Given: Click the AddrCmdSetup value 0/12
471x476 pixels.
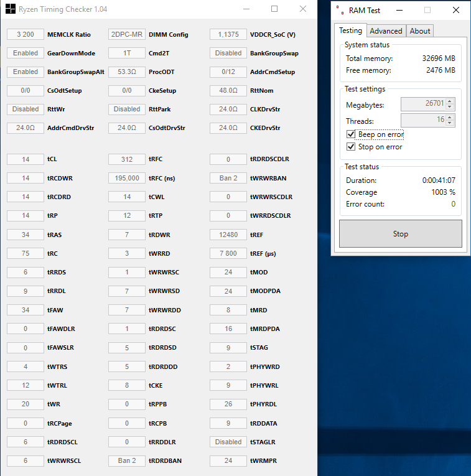Looking at the screenshot, I should pos(228,72).
